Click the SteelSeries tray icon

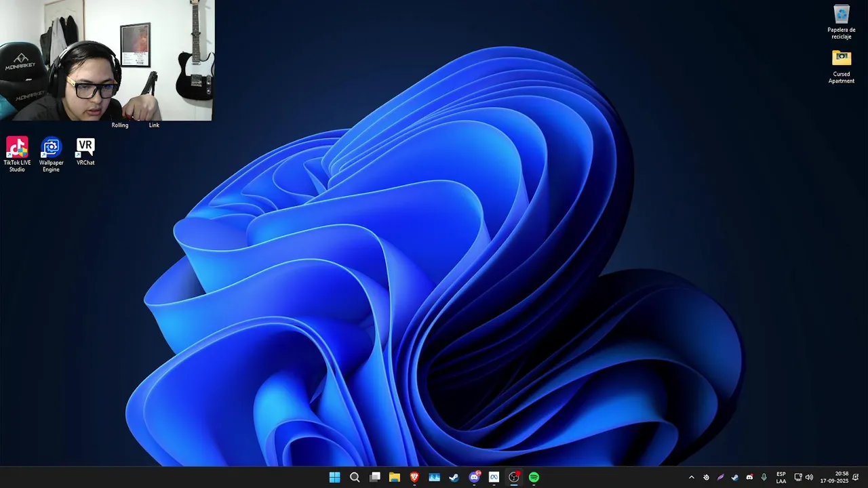pos(706,477)
